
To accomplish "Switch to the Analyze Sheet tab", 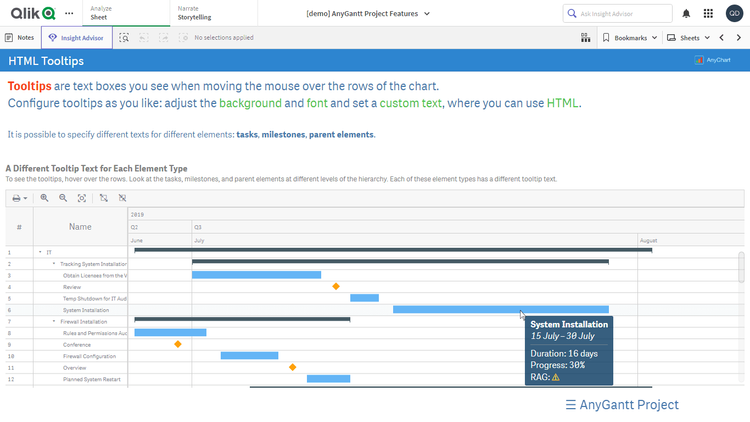I will 107,13.
